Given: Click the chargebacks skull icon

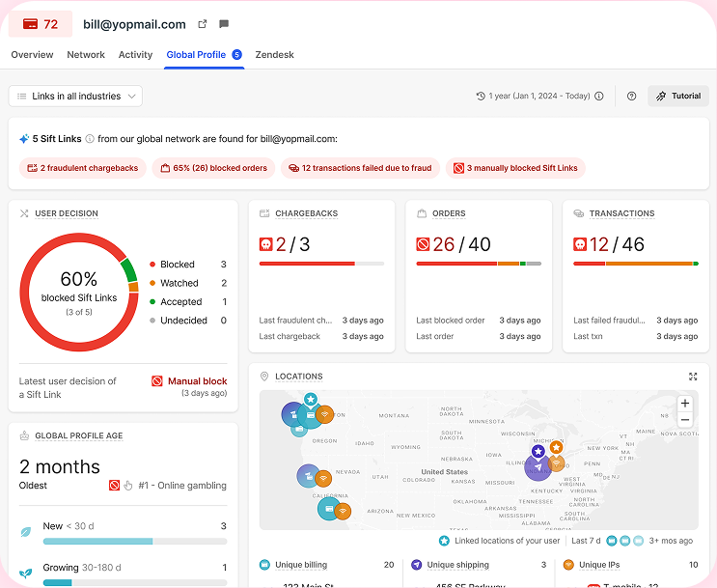Looking at the screenshot, I should (265, 244).
